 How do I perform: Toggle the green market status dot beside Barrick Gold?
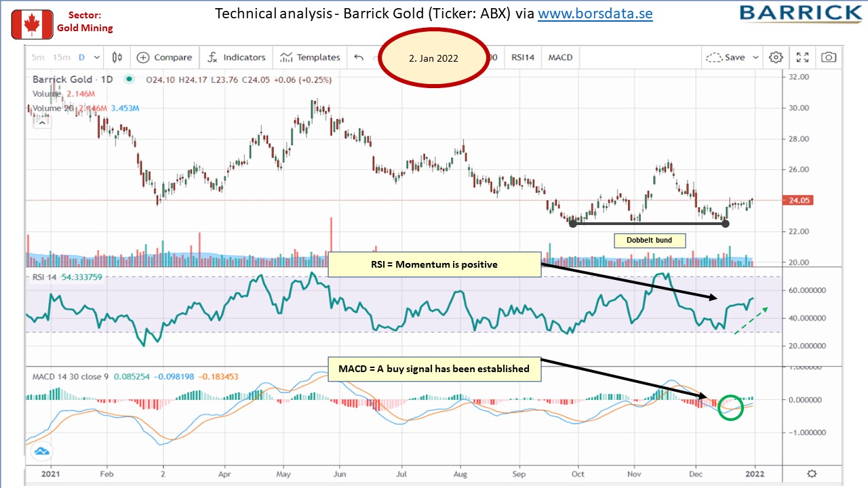click(x=129, y=79)
